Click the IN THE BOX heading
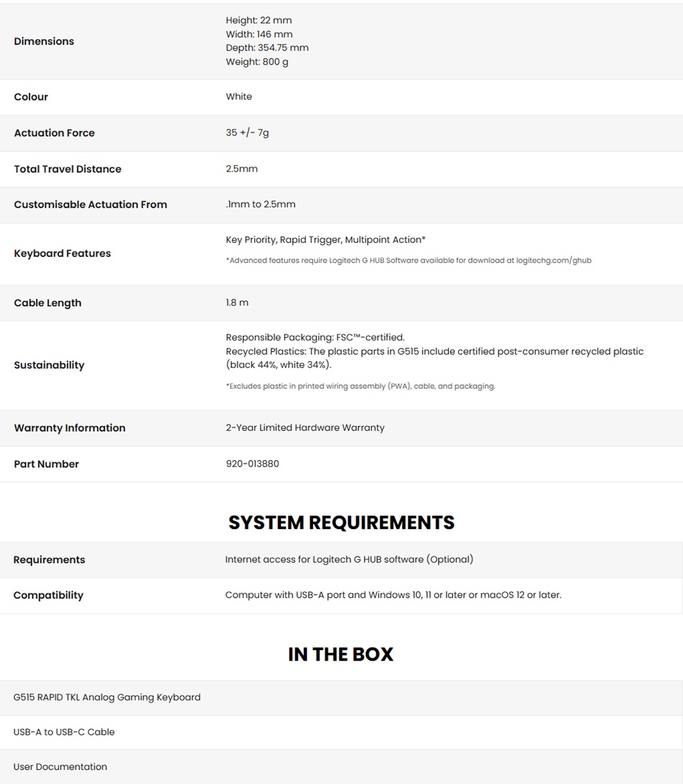Viewport: 683px width, 784px height. (x=341, y=654)
